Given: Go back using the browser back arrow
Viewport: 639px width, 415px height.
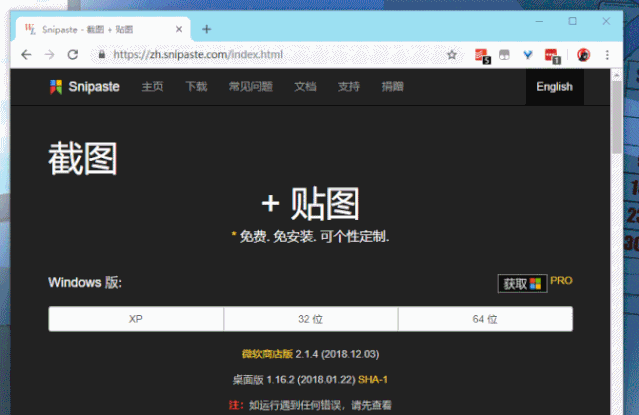Looking at the screenshot, I should click(26, 55).
